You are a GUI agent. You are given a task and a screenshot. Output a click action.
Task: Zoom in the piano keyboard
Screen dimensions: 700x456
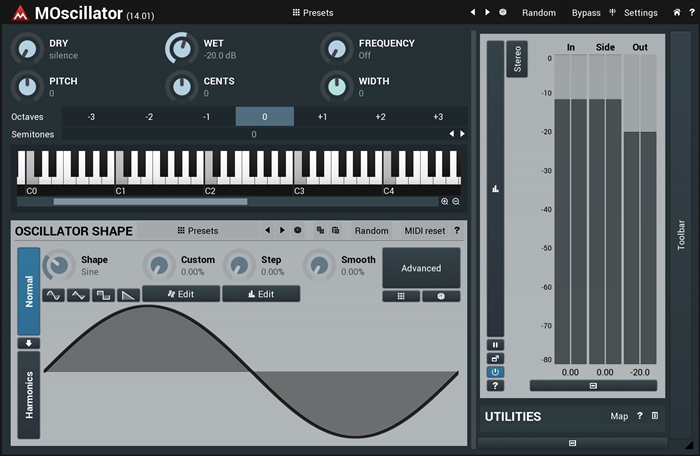click(x=445, y=201)
